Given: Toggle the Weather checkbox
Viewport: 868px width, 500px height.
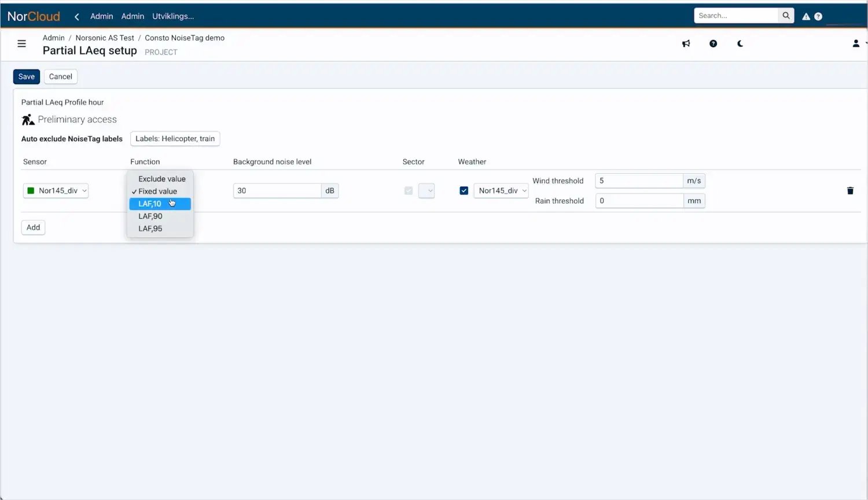Looking at the screenshot, I should click(x=464, y=190).
